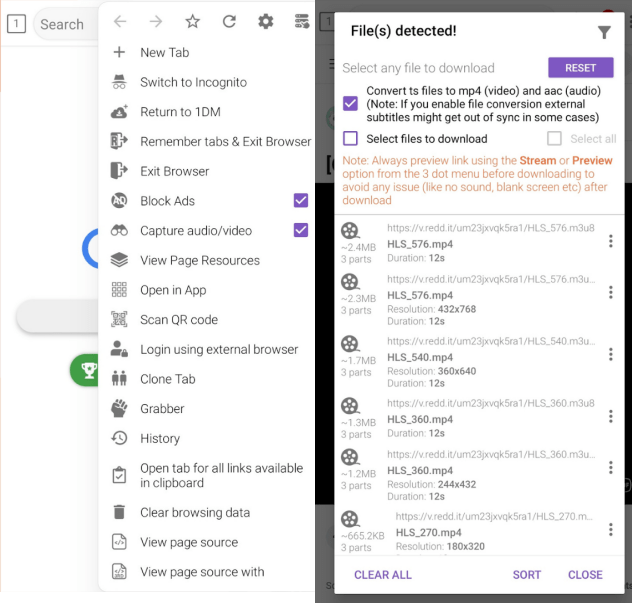Click the tab counter icon
This screenshot has width=632, height=604.
[15, 24]
